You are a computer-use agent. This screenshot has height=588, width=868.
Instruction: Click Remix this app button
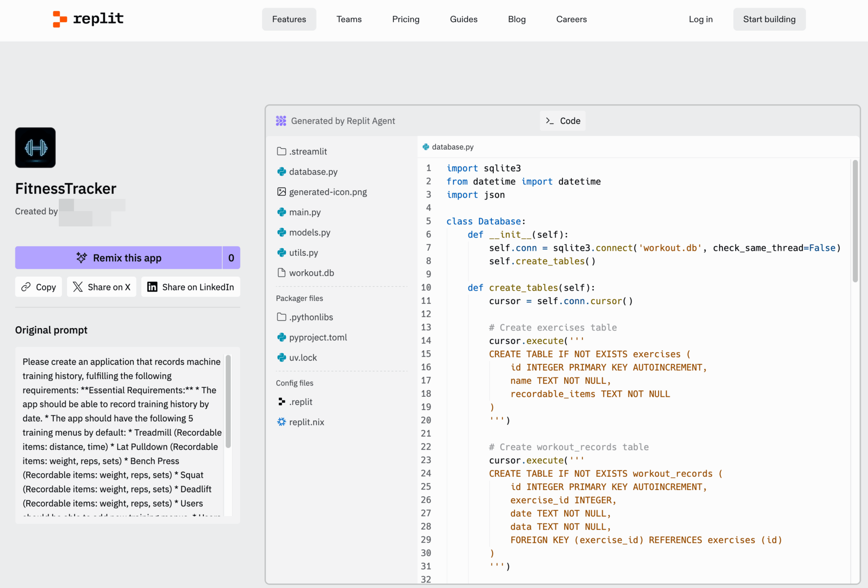(x=118, y=258)
